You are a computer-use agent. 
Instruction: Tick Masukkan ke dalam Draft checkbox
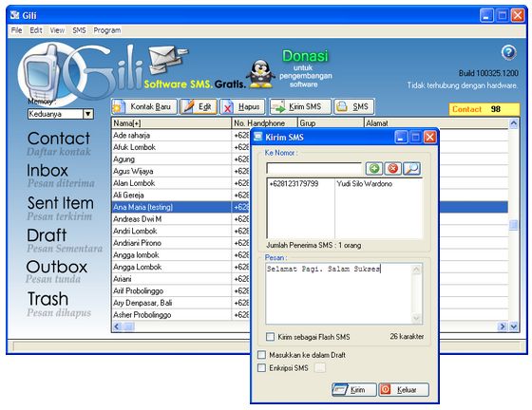[261, 355]
